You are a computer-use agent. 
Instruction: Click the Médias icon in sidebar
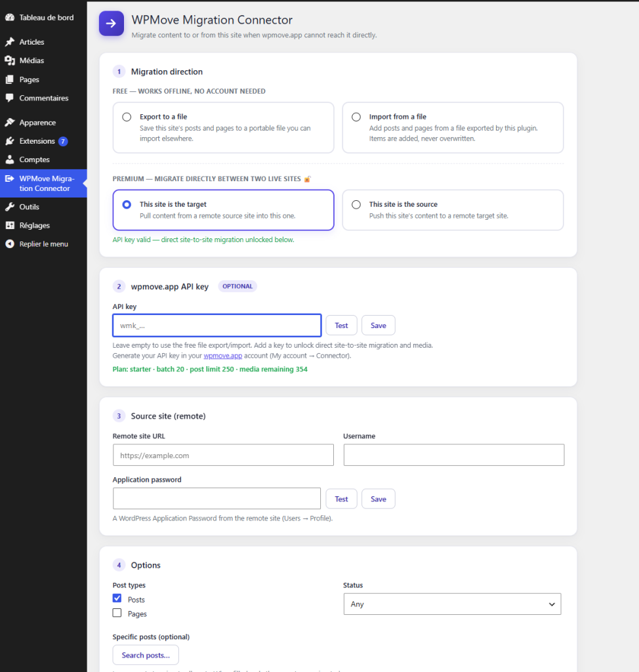point(10,60)
